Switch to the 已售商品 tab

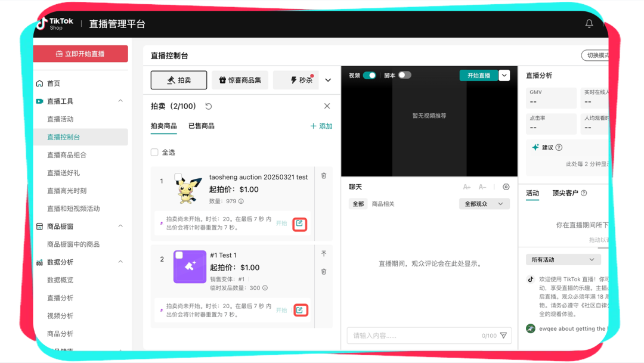click(x=201, y=126)
